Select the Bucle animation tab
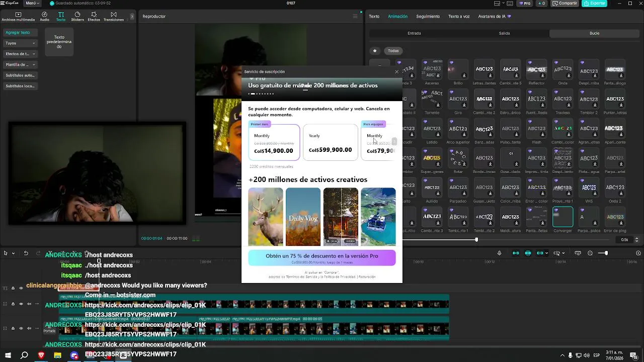Viewport: 644px width, 362px height. [x=594, y=33]
